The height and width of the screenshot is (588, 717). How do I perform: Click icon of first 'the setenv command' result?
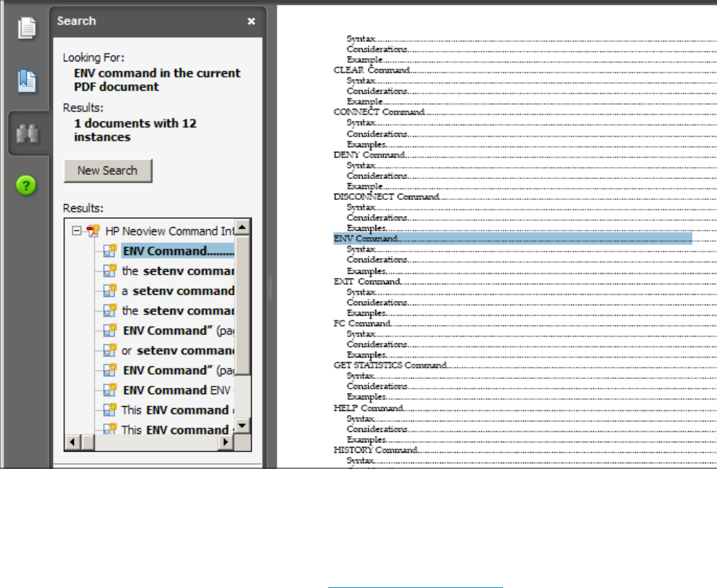click(x=109, y=271)
